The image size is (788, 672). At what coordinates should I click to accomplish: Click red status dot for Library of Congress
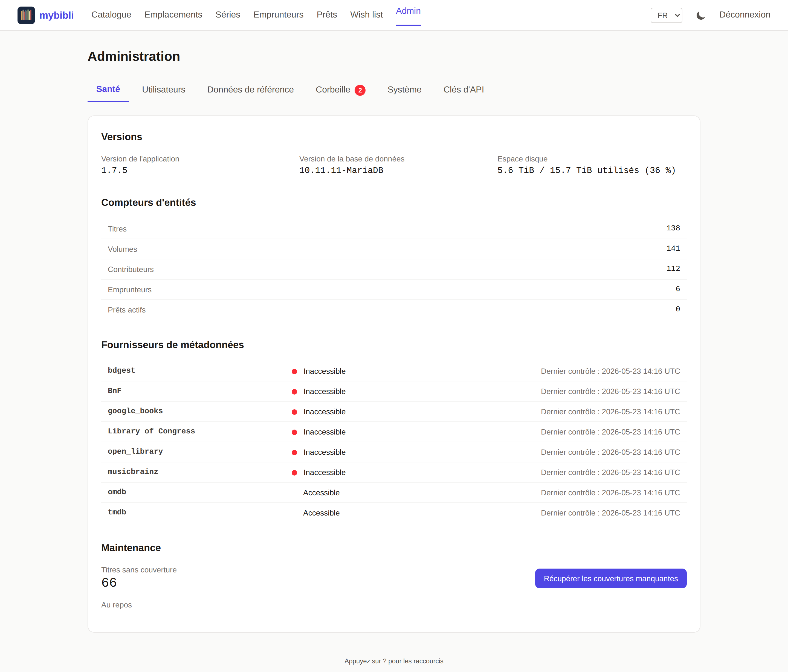click(294, 432)
